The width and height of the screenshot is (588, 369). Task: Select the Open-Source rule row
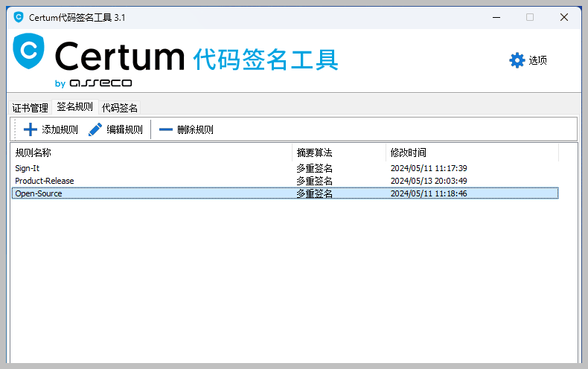pyautogui.click(x=285, y=193)
